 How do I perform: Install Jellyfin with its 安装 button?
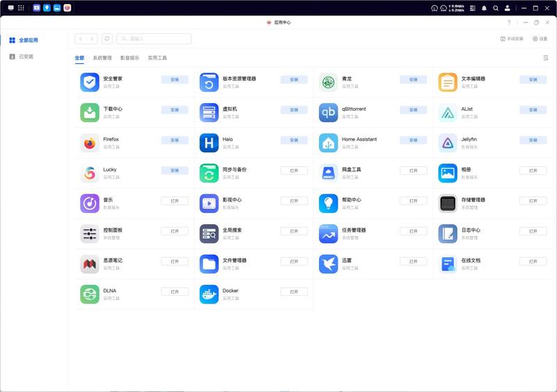point(533,140)
